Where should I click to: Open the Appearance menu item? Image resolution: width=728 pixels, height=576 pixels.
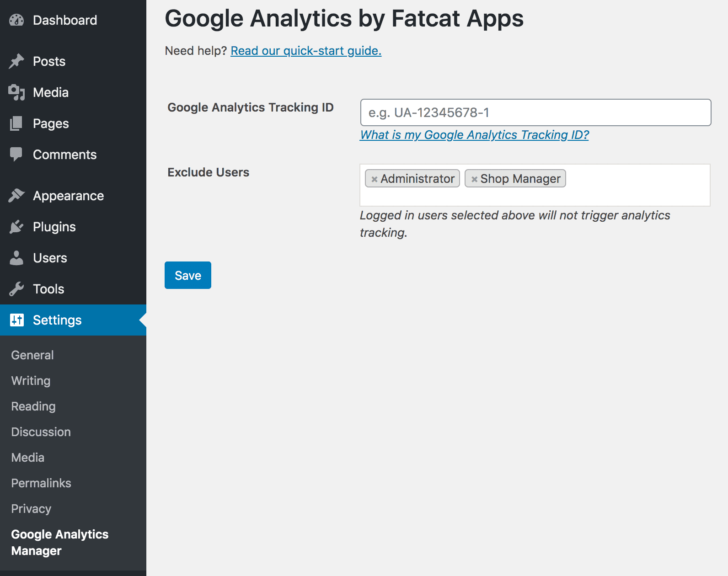pos(73,196)
